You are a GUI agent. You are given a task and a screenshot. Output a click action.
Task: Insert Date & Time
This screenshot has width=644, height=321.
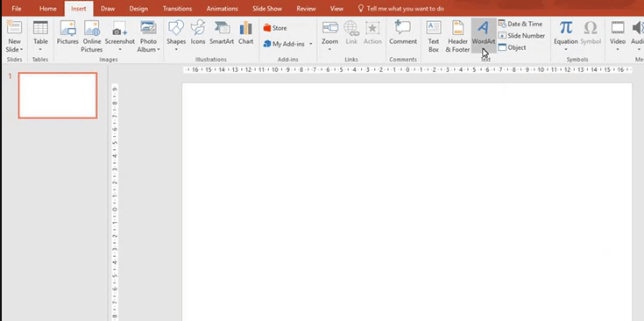pos(520,24)
